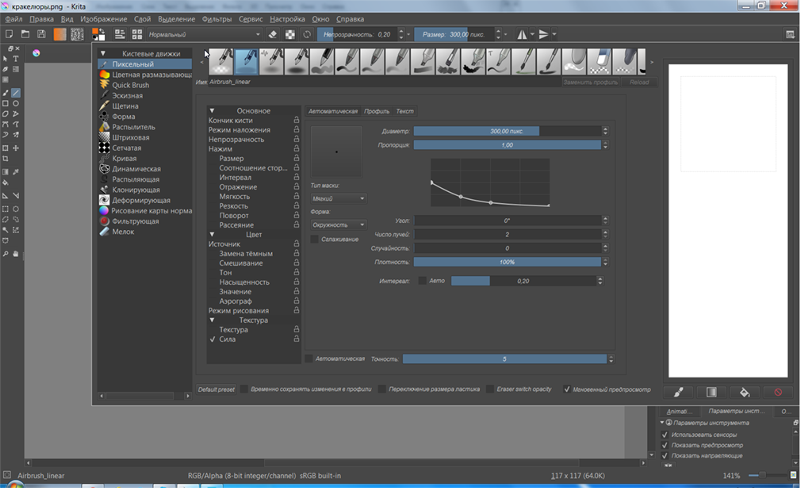Toggle Eraser switch opacity checkbox
The image size is (800, 488).
(490, 389)
